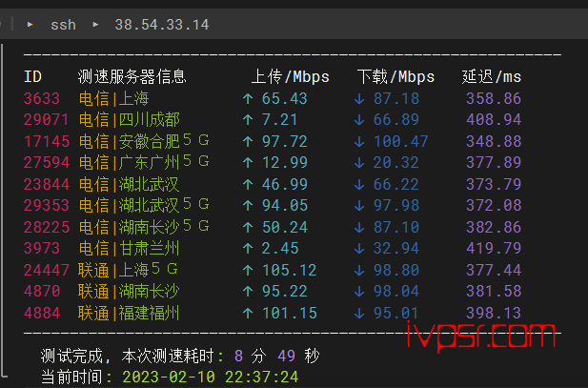Click the arrow before 38.54.33.14
This screenshot has height=388, width=588.
pyautogui.click(x=95, y=25)
